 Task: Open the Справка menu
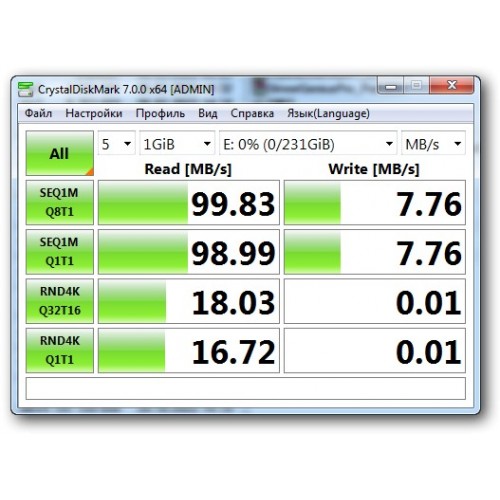pyautogui.click(x=252, y=113)
